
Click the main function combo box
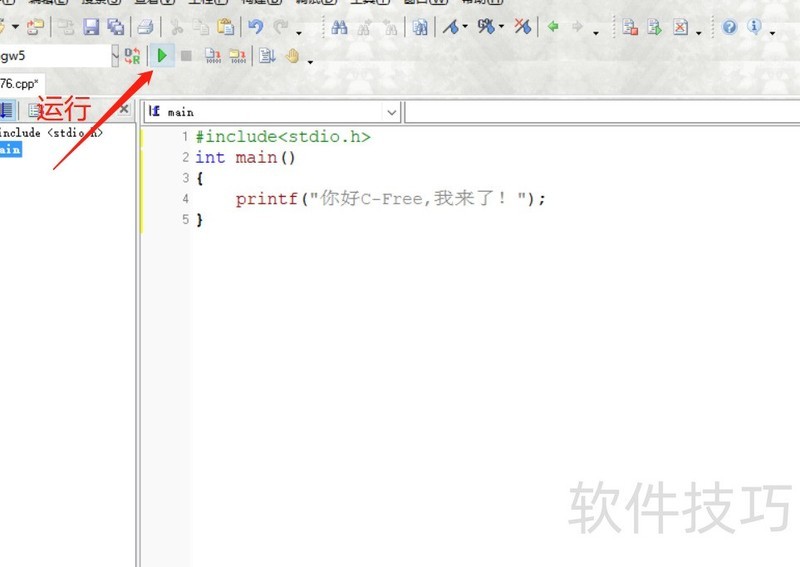pos(272,112)
